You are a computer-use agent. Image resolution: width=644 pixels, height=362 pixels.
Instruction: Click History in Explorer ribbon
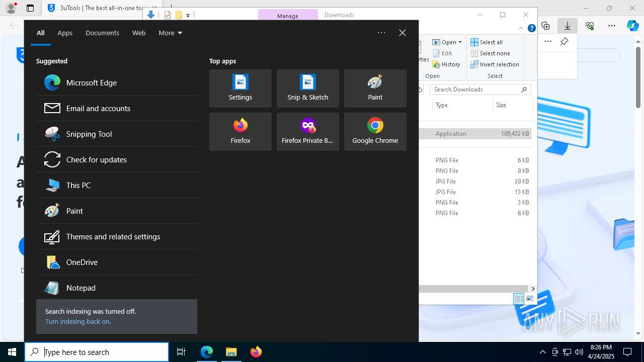pos(446,64)
